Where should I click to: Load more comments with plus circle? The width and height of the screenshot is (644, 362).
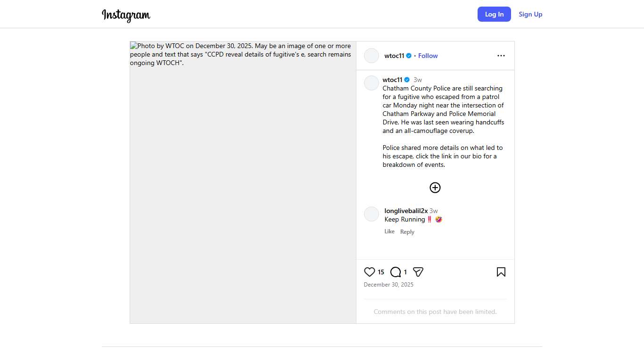pos(435,188)
